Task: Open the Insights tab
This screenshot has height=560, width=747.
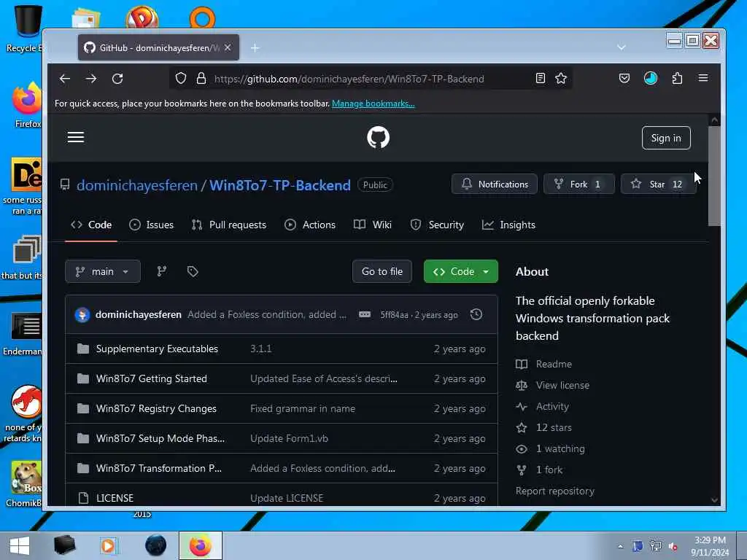Action: 508,225
